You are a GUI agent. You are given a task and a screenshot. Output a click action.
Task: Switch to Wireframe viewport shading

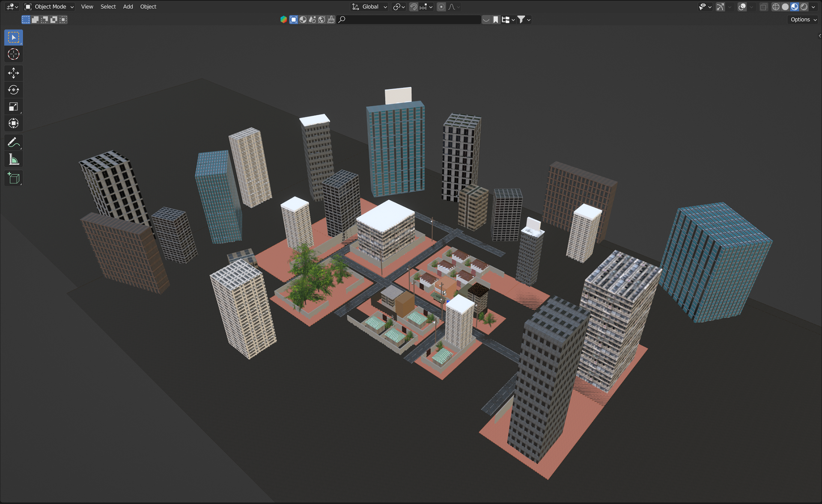click(x=775, y=7)
